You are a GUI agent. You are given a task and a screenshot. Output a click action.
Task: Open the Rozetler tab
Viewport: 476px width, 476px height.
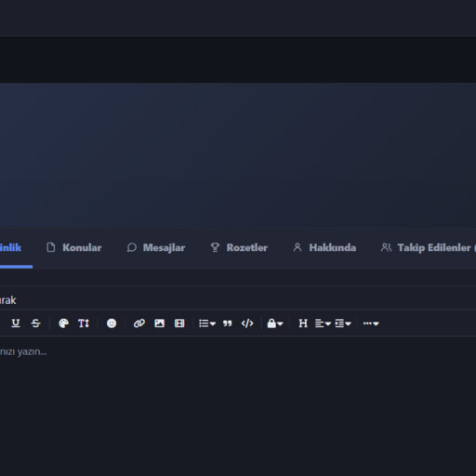coord(239,247)
